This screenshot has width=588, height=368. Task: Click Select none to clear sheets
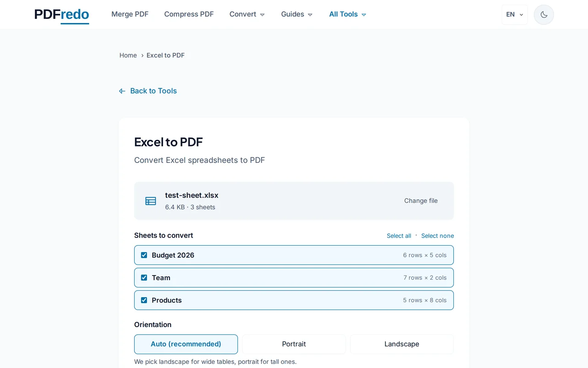click(x=437, y=236)
